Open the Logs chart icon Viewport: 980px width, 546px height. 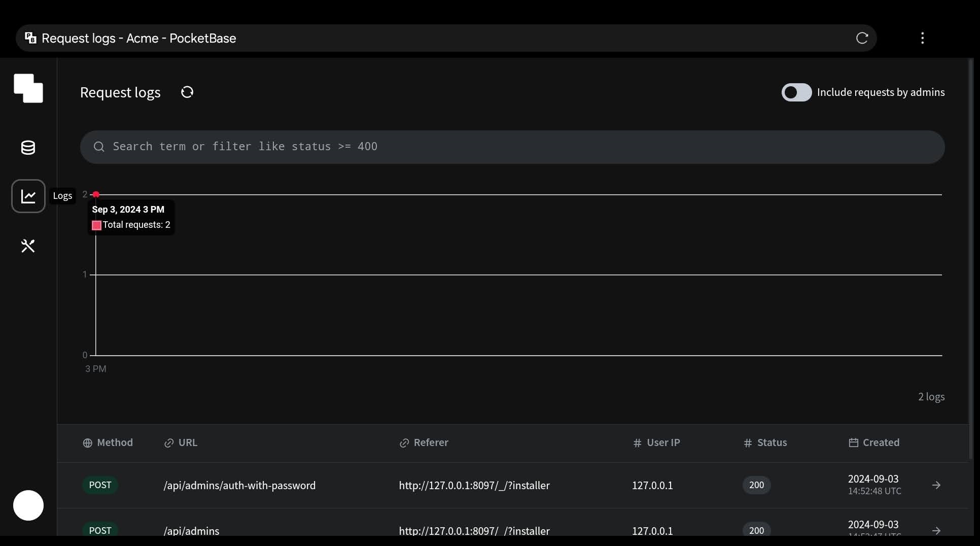28,196
